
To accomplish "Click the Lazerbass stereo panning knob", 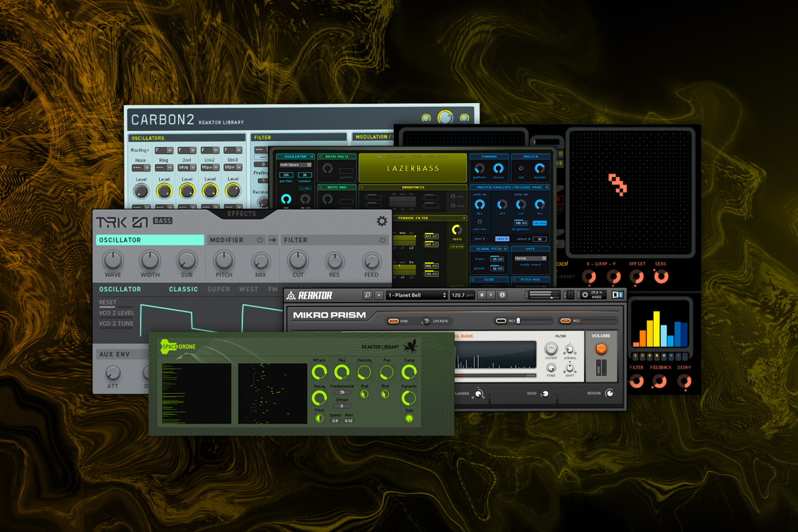I will 498,168.
